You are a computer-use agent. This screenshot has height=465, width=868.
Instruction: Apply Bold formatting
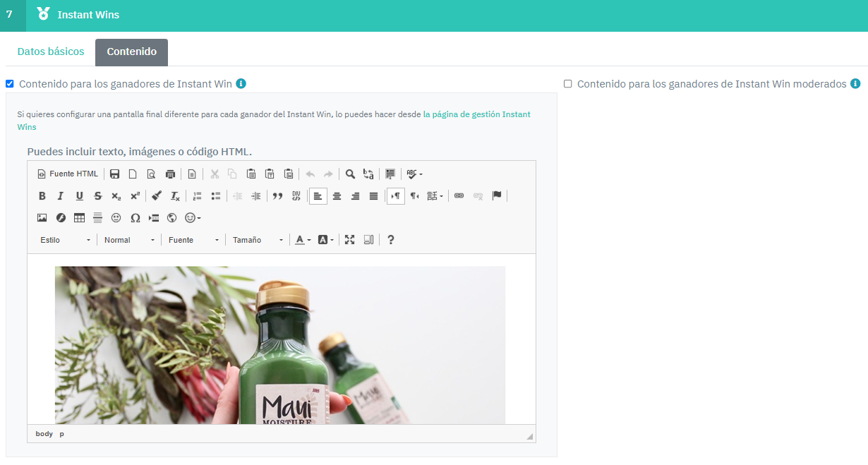42,196
